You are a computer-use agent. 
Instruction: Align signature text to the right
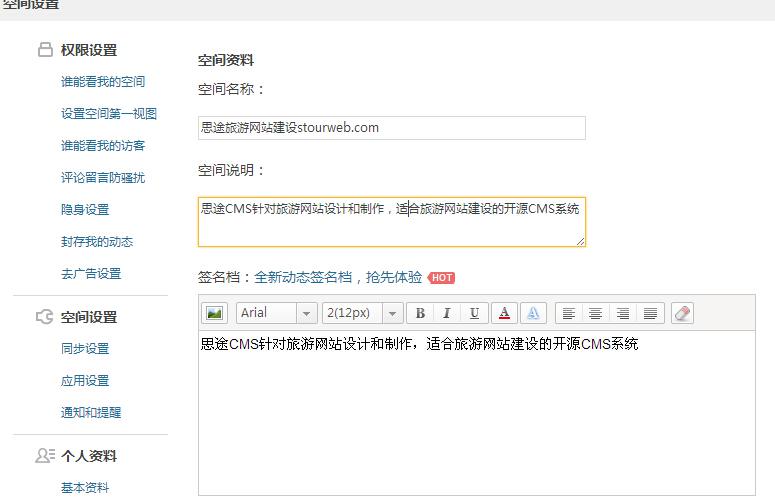pos(622,313)
